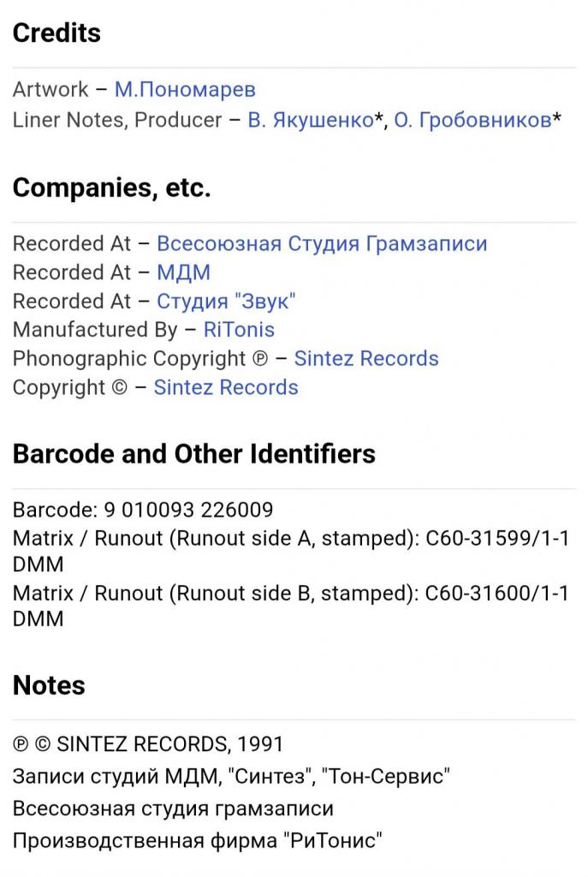Open the М.Пономарев artwork credit link
Screen dimensions: 588x877
(185, 90)
